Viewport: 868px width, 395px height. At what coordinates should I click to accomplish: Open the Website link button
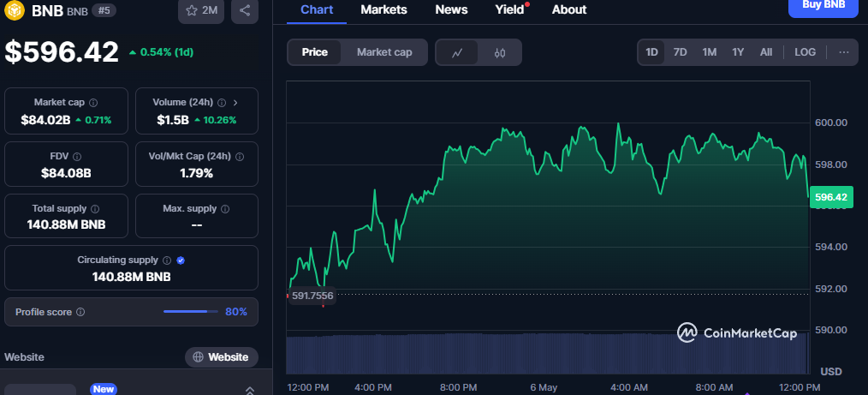[222, 357]
